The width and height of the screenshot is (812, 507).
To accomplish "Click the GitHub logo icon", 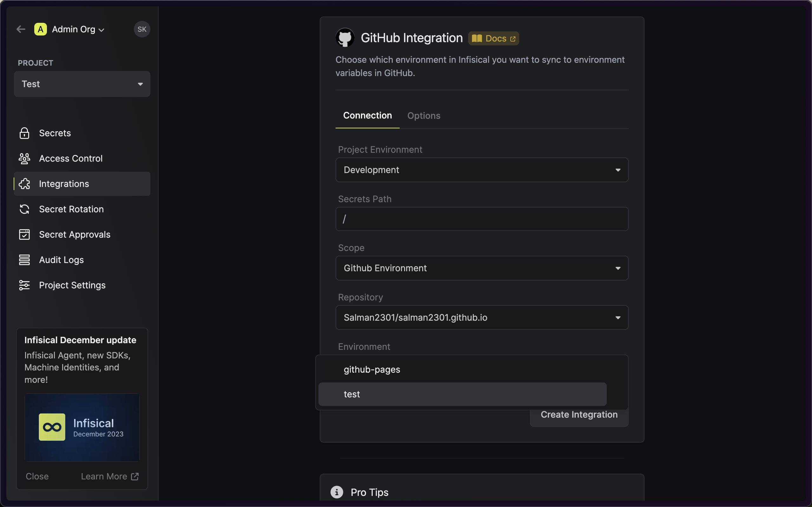I will [x=345, y=38].
